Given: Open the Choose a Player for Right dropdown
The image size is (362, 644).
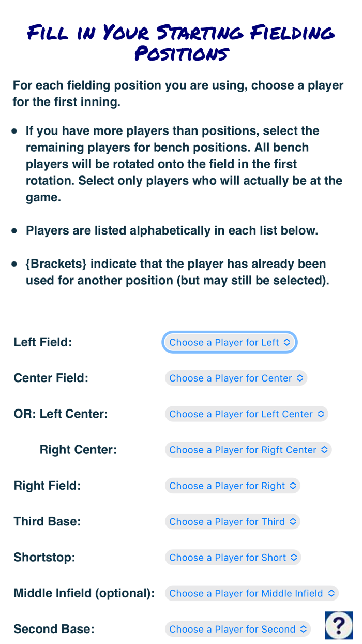Looking at the screenshot, I should pyautogui.click(x=233, y=486).
